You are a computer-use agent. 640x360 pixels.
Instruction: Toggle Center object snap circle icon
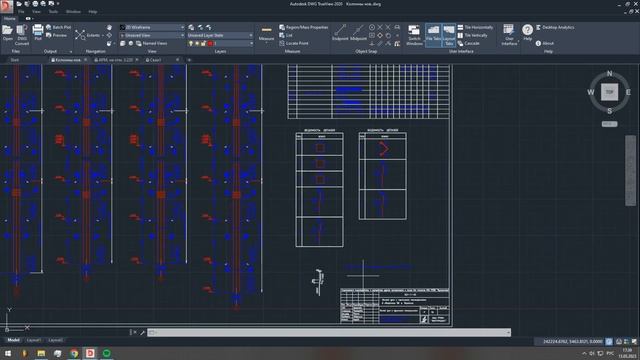[372, 27]
